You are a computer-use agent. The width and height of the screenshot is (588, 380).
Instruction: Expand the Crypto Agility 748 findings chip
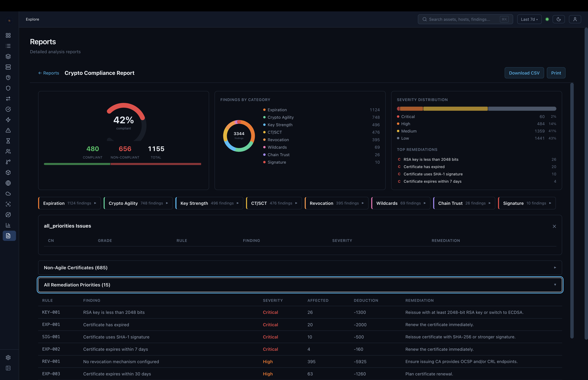[138, 203]
